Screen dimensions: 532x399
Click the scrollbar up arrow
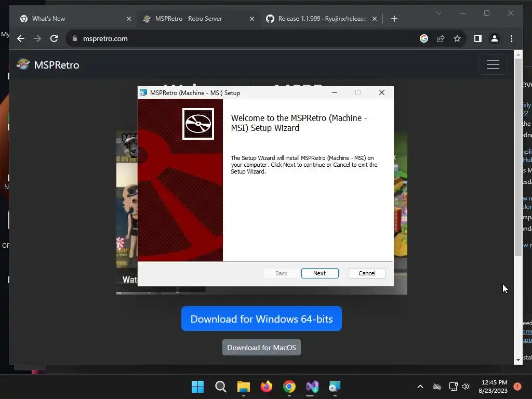518,54
